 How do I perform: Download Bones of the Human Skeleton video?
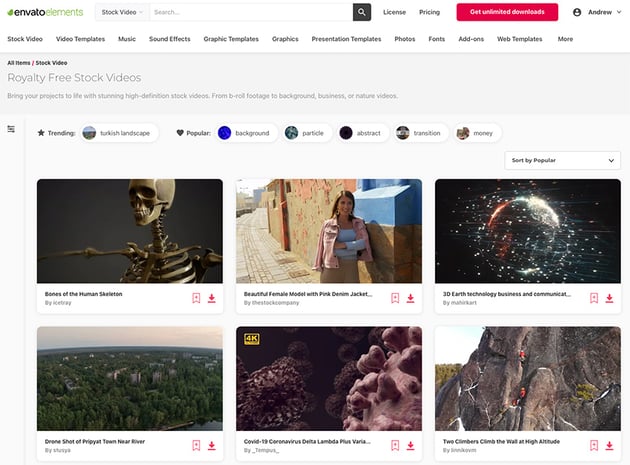click(x=212, y=298)
